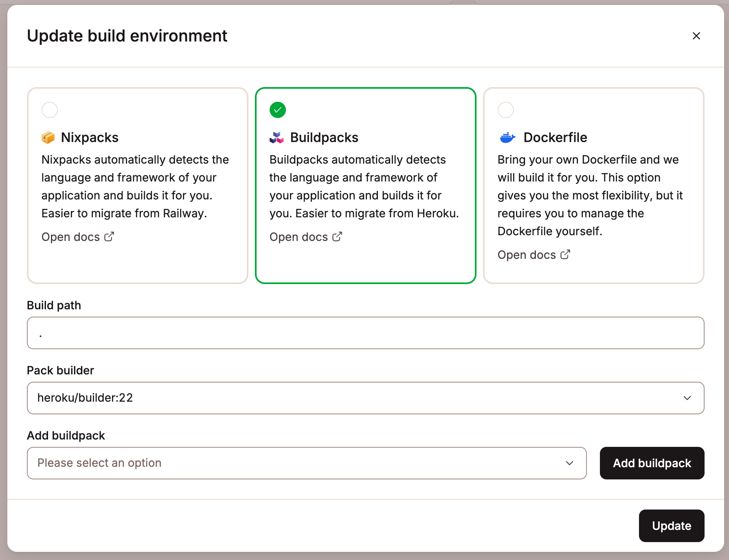Select the Dockerfile radio button
This screenshot has height=560, width=729.
coord(505,109)
